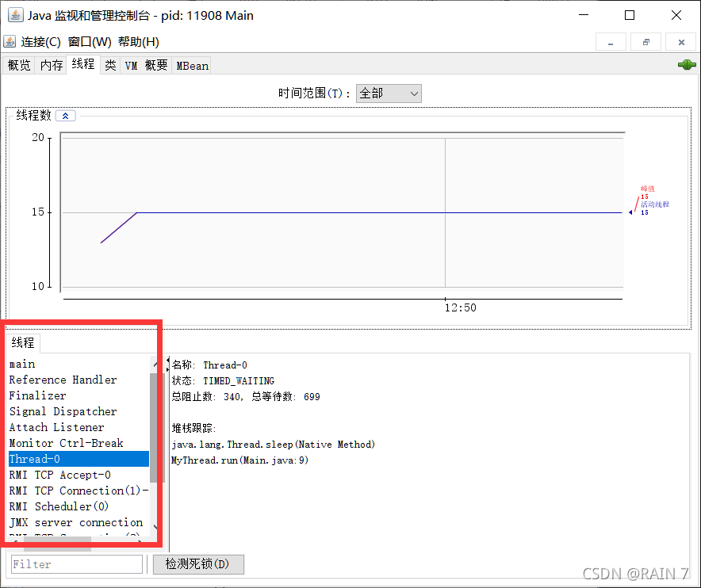Switch to the VM 概要 tab

pos(146,65)
